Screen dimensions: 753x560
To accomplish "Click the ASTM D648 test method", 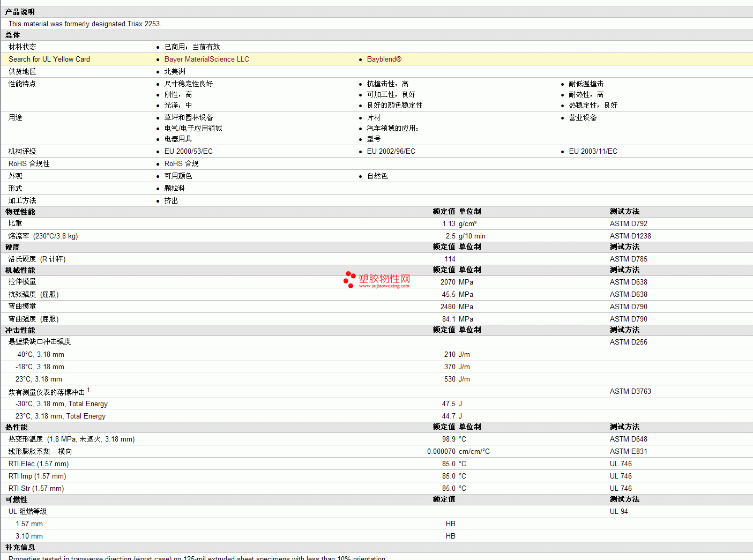I will [628, 439].
